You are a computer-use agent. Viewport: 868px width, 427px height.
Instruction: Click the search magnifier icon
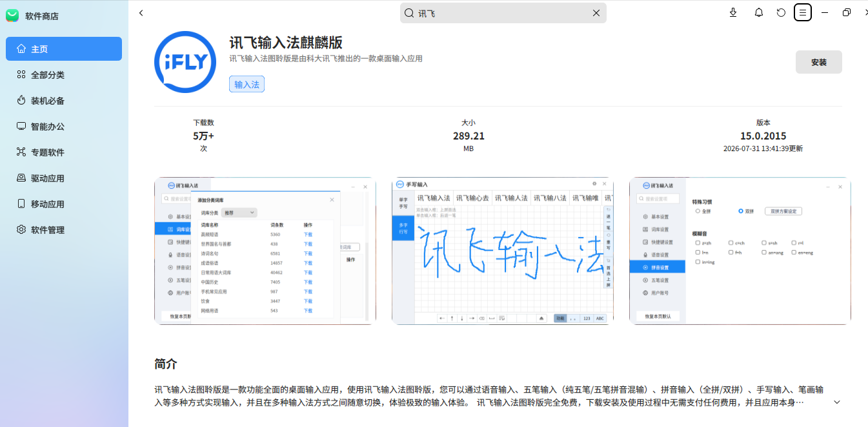coord(409,13)
